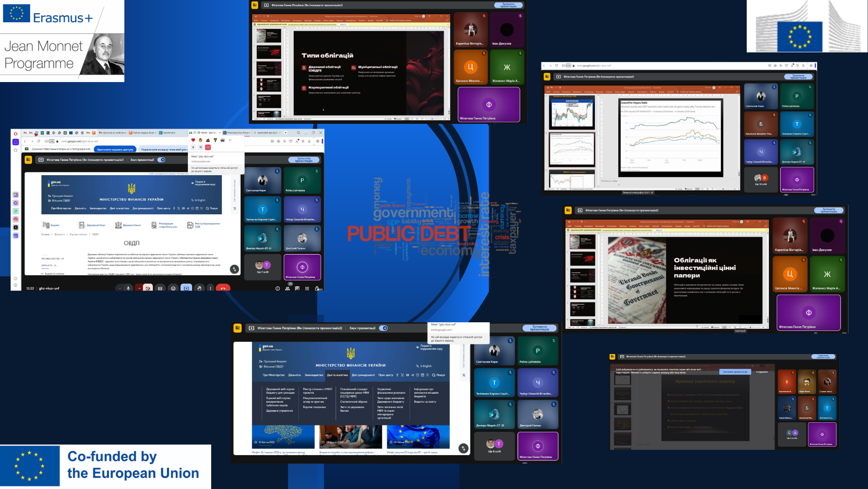The width and height of the screenshot is (868, 489).
Task: Toggle Звук презентації in ОВДП Meet window
Action: pos(161,160)
